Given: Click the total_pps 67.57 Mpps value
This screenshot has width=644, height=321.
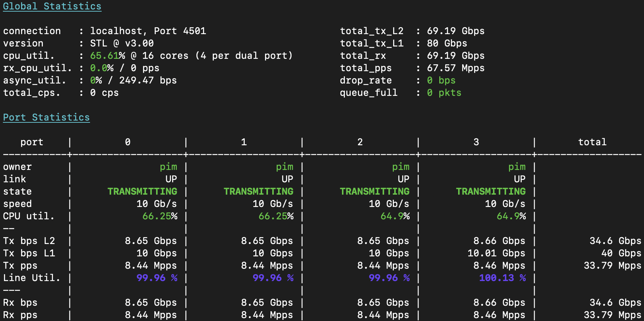Looking at the screenshot, I should [x=456, y=68].
